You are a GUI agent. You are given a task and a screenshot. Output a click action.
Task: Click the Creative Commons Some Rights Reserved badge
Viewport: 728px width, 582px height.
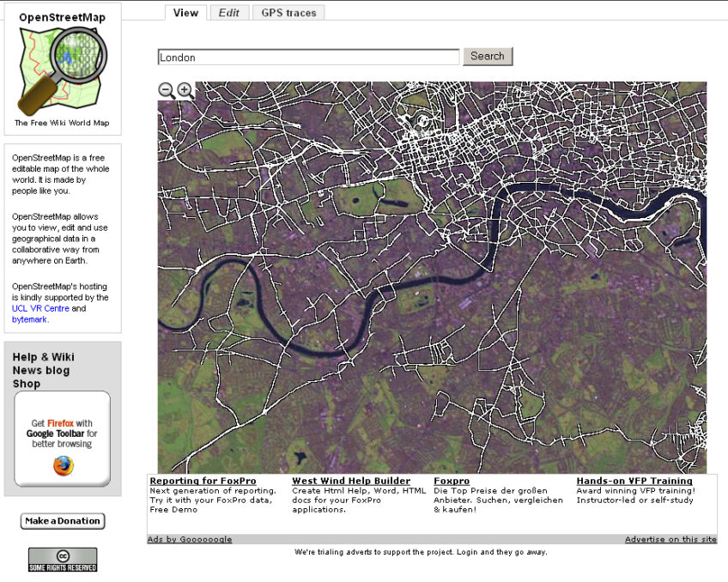tap(63, 560)
